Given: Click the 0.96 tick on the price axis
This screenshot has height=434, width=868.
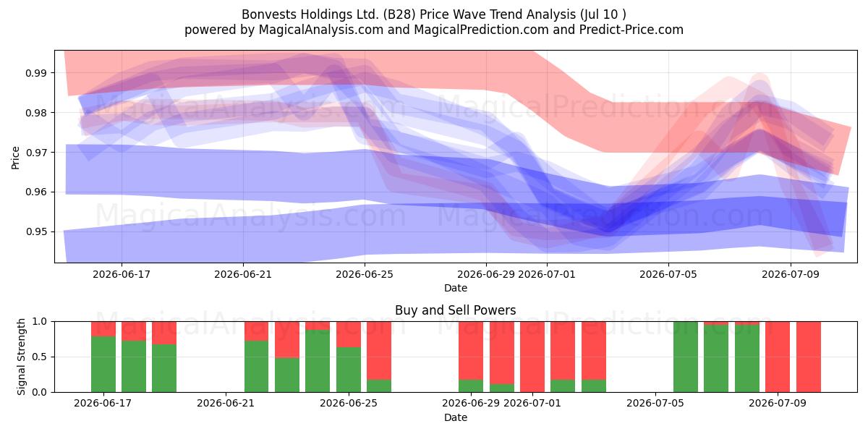Looking at the screenshot, I should point(37,192).
